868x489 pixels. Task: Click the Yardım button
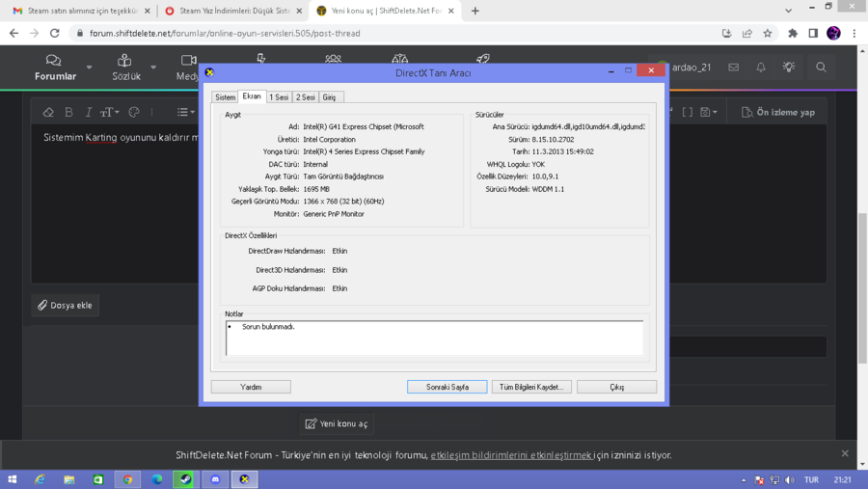tap(251, 387)
